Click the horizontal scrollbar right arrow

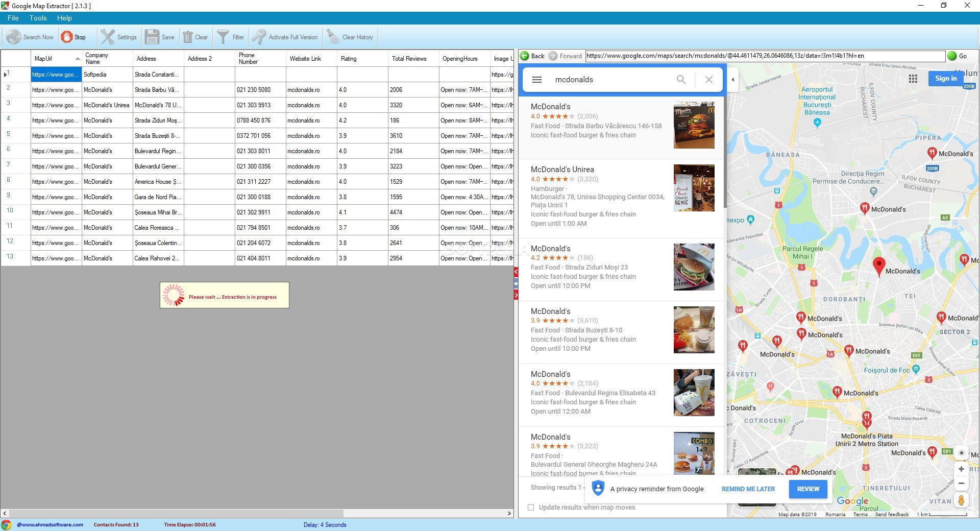click(509, 513)
